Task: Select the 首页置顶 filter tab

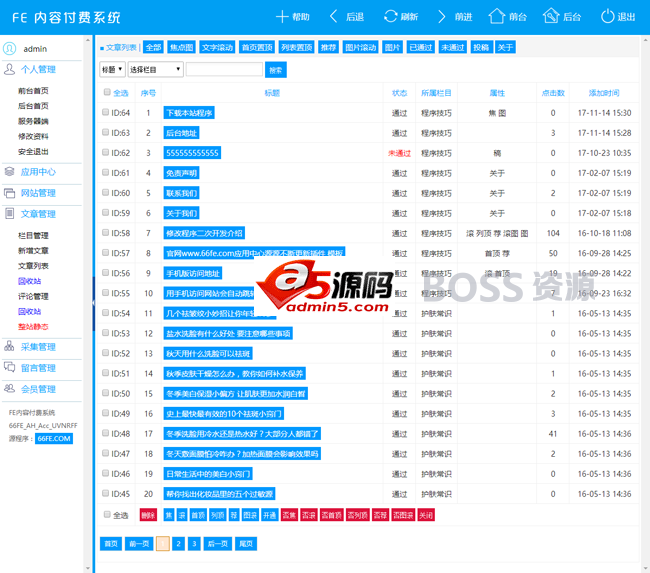Action: [257, 47]
